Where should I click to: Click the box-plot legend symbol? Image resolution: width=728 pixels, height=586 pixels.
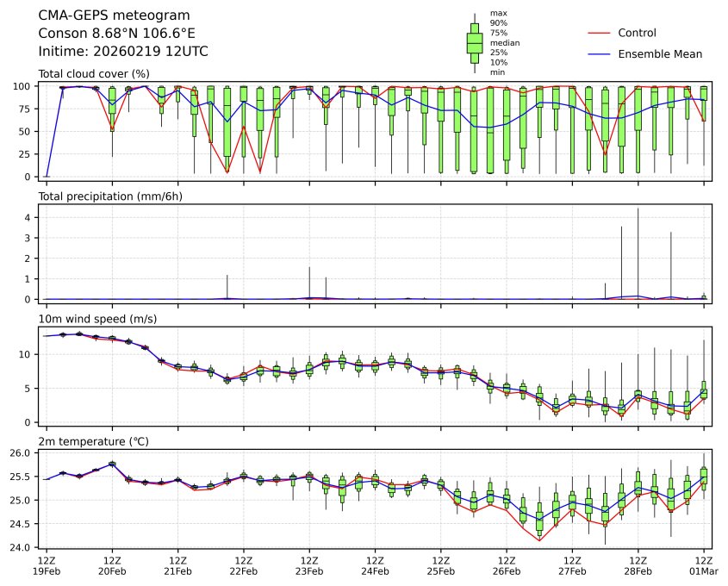click(474, 43)
